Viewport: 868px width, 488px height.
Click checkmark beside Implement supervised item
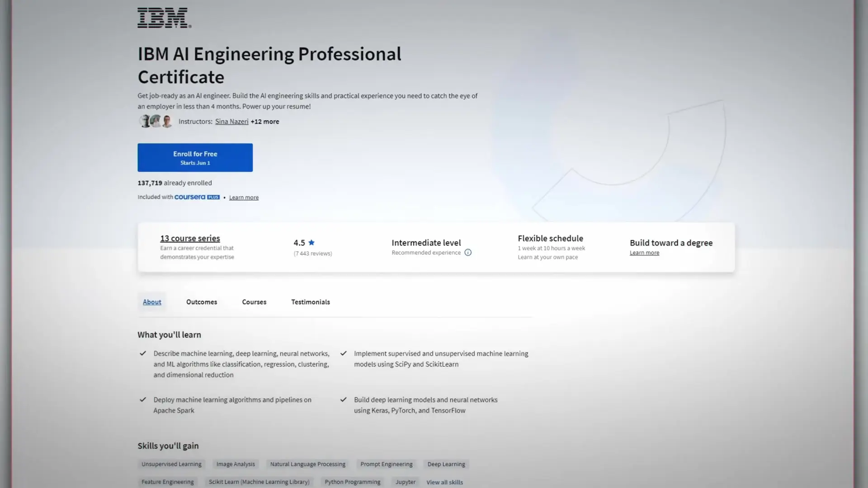(x=344, y=353)
